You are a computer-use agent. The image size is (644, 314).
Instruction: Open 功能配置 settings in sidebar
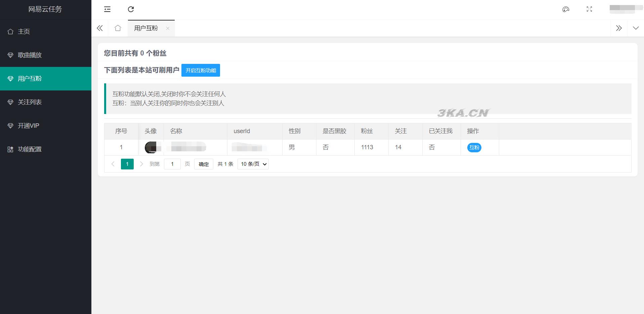30,149
